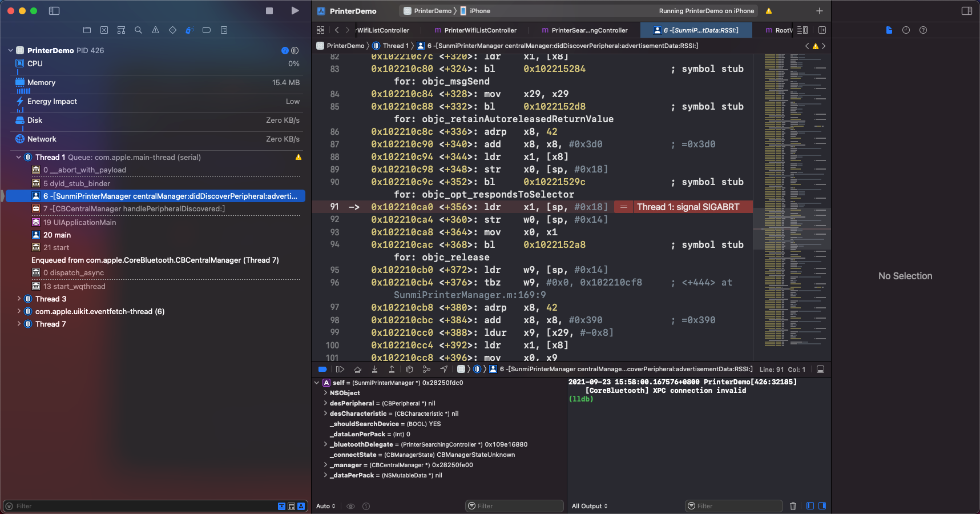980x514 pixels.
Task: Collapse Thread 1 in debug navigator
Action: tap(18, 157)
